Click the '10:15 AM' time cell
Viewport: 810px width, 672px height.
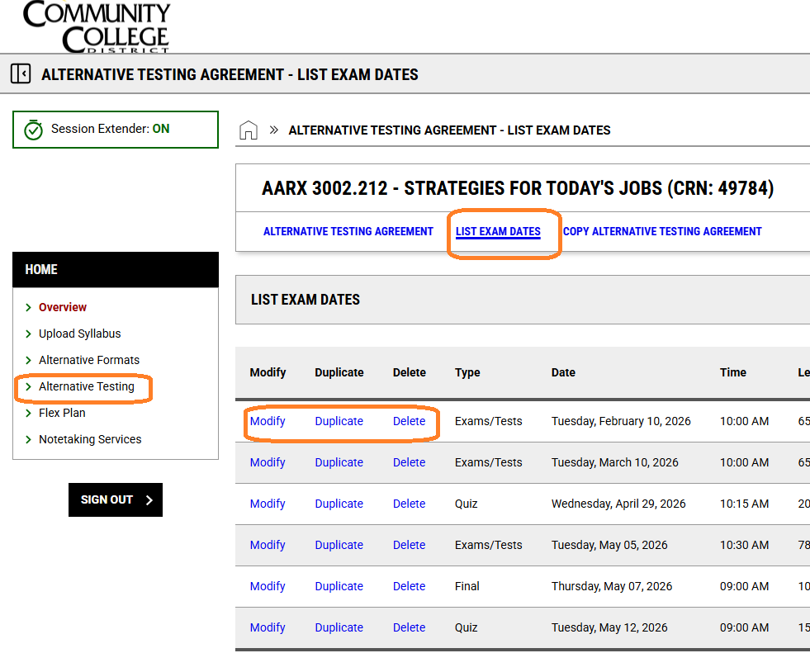click(x=745, y=504)
